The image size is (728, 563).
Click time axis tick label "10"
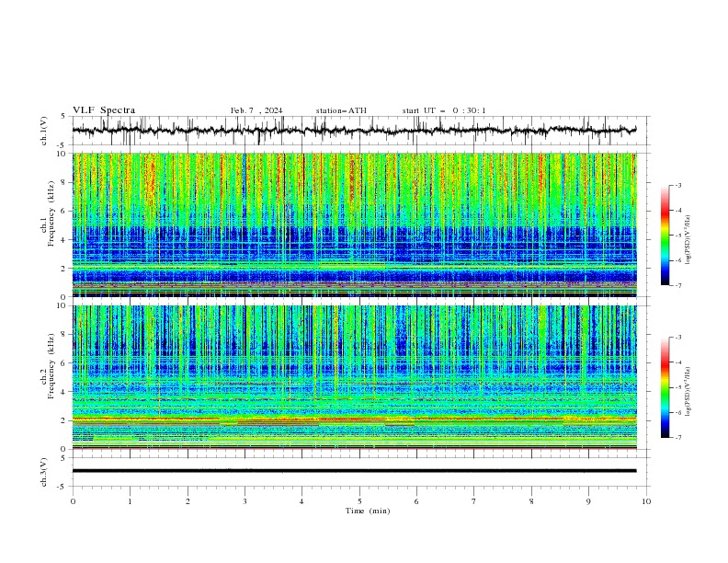click(646, 501)
